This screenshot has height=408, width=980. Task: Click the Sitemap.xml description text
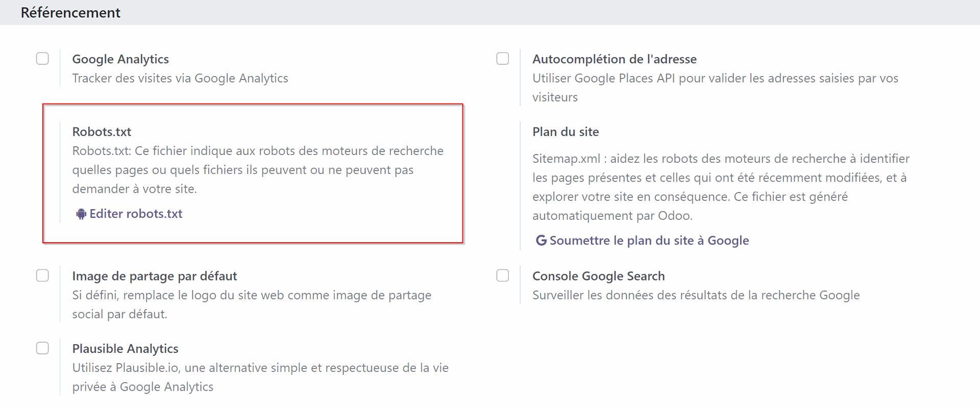point(720,187)
